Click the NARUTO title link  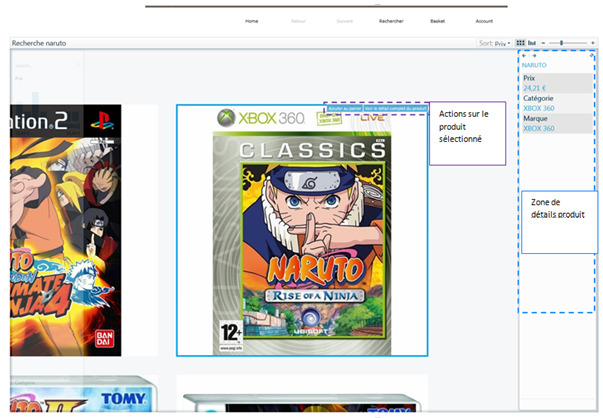534,65
